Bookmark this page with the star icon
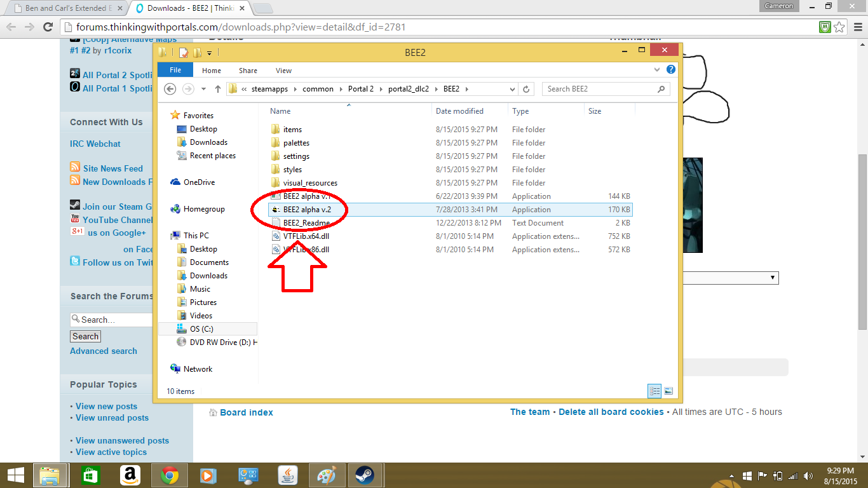Screen dimensions: 868x488 (x=839, y=27)
